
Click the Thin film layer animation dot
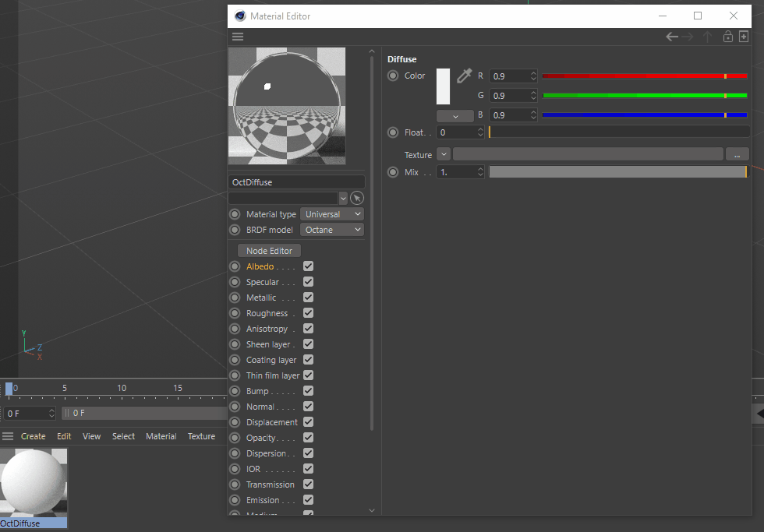[235, 375]
